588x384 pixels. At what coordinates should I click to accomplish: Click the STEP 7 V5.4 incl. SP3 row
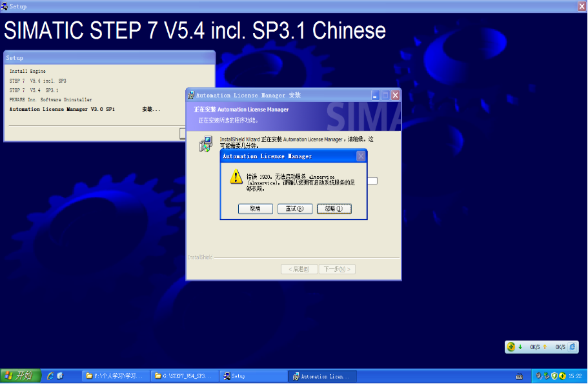coord(37,81)
